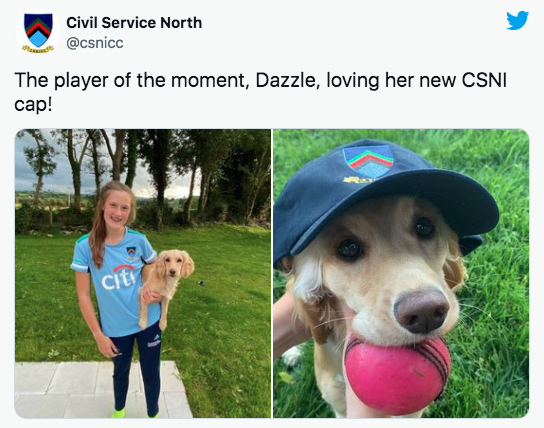Open the Civil Service North display name

(x=134, y=23)
